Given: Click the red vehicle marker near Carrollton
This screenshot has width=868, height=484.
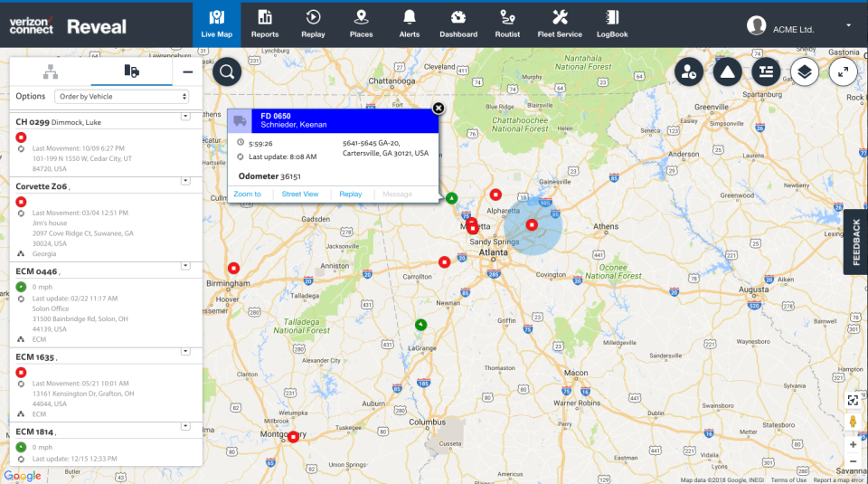Looking at the screenshot, I should coord(444,262).
